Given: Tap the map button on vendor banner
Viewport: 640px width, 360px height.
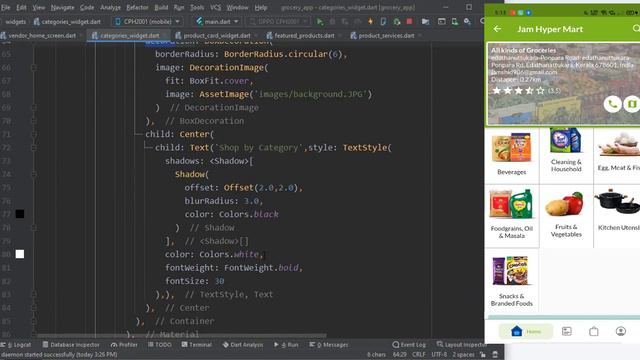Looking at the screenshot, I should pos(632,104).
